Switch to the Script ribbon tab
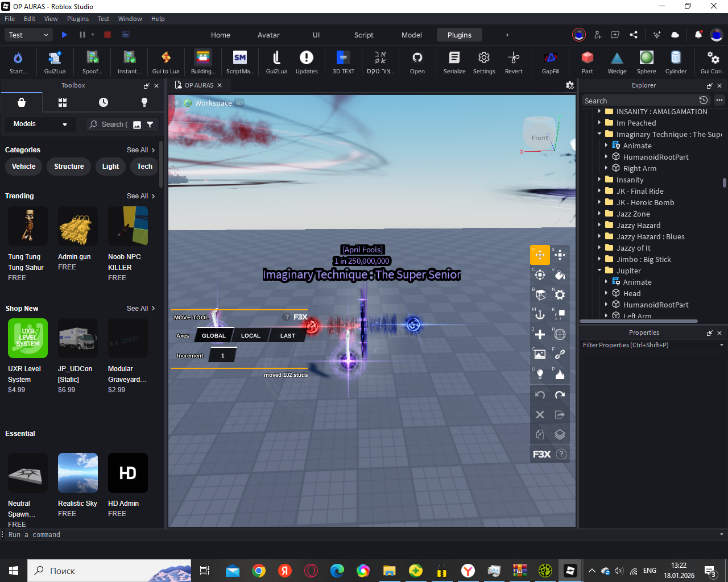 [x=364, y=35]
